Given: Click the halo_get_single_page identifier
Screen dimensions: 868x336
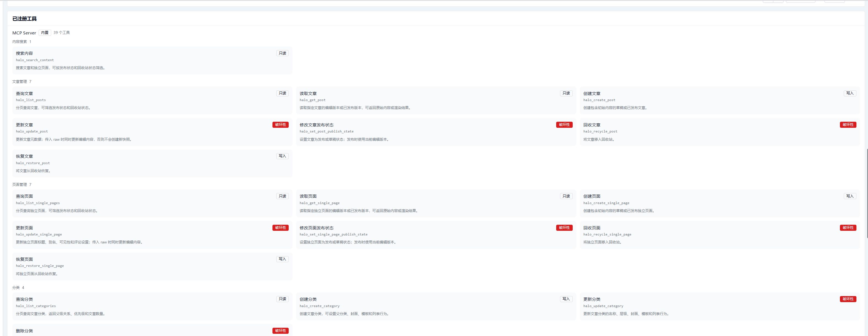Looking at the screenshot, I should (x=320, y=203).
